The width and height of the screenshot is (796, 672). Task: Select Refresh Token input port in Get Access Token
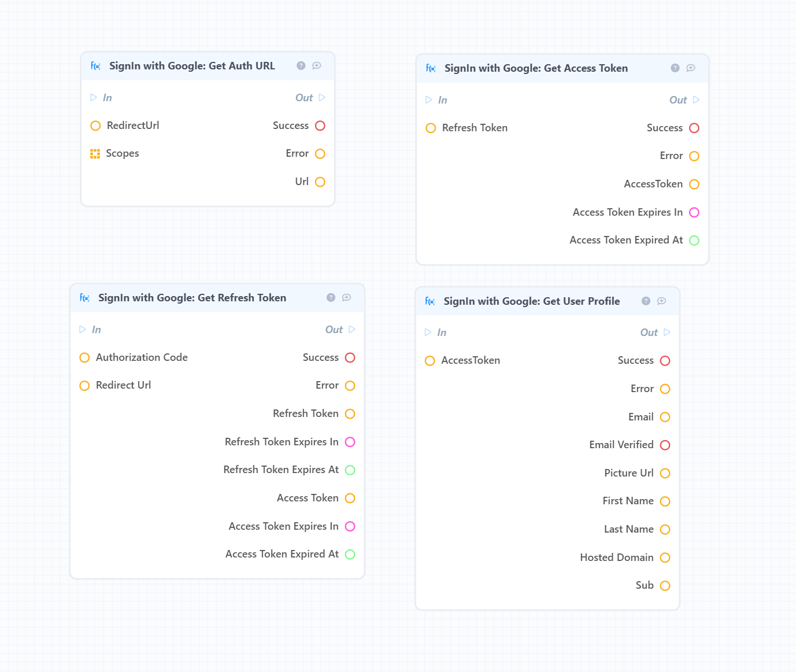[x=431, y=128]
